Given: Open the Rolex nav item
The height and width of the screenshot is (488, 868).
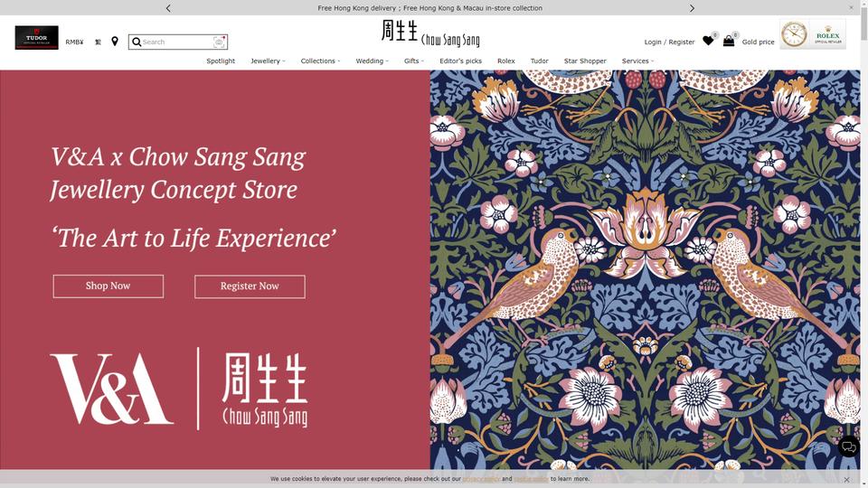Looking at the screenshot, I should [x=506, y=61].
